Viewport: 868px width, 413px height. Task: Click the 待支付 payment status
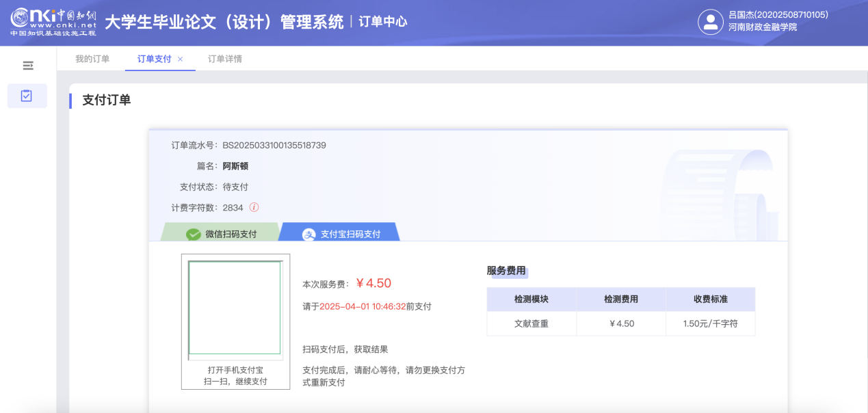click(235, 187)
